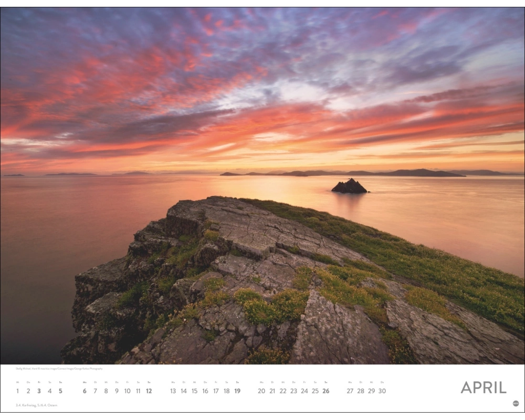This screenshot has height=420, width=525.
Task: Click the Skellig Michael photo credit line
Action: tap(59, 369)
